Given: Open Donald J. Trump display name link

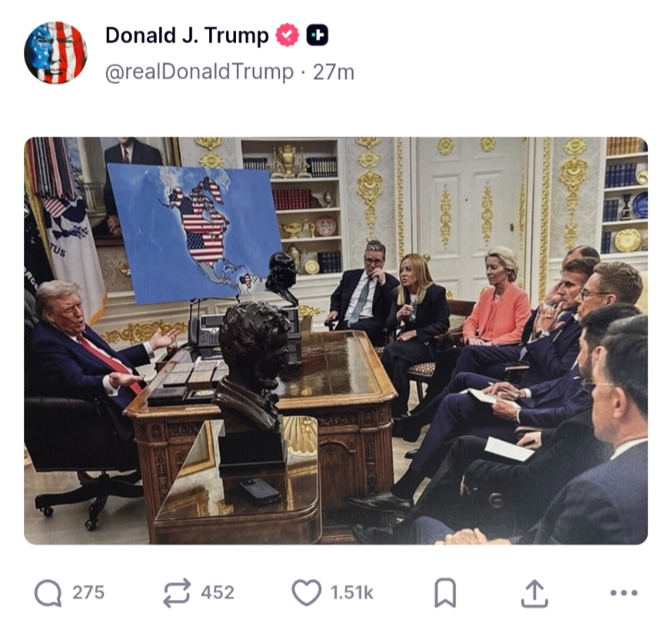Looking at the screenshot, I should tap(187, 36).
